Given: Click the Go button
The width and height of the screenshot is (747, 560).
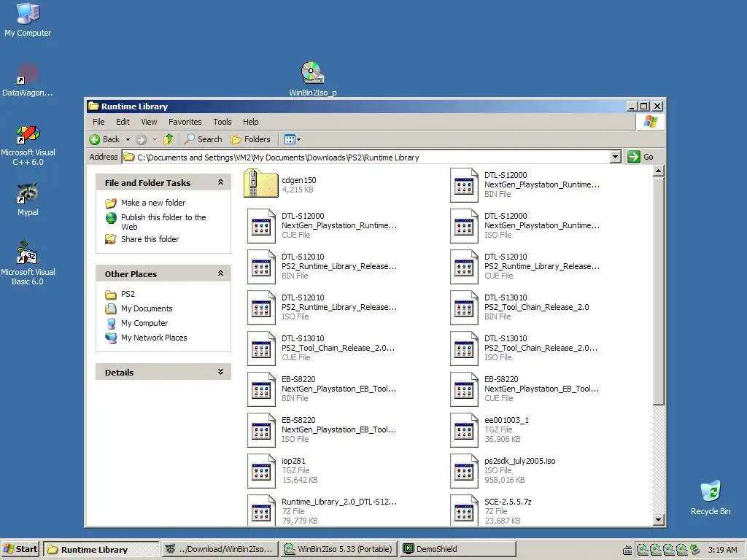Looking at the screenshot, I should [640, 157].
